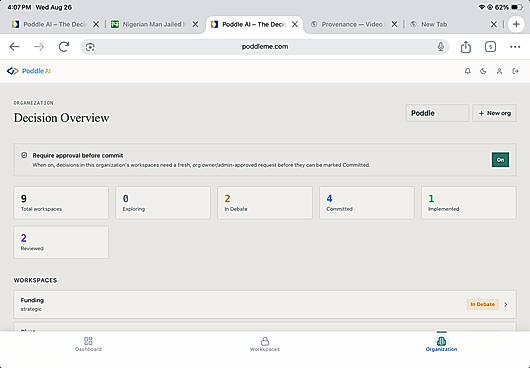Click the Decision Overview heading
This screenshot has height=368, width=530.
point(61,118)
